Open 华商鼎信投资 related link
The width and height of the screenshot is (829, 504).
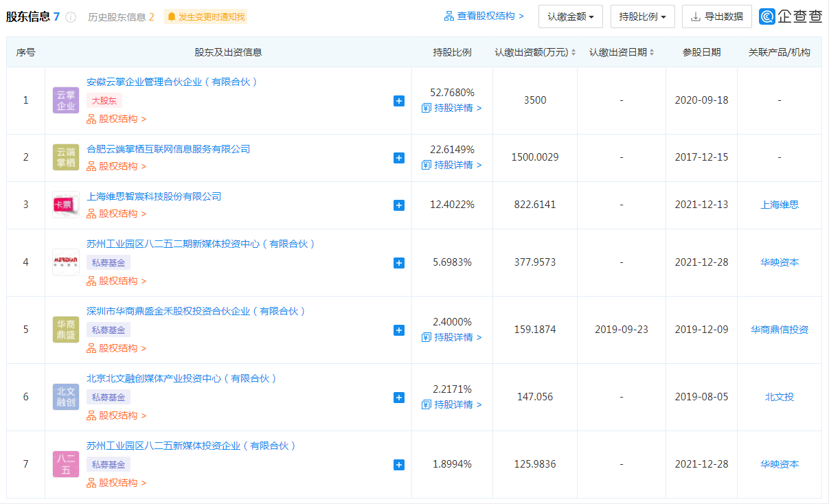pos(780,330)
